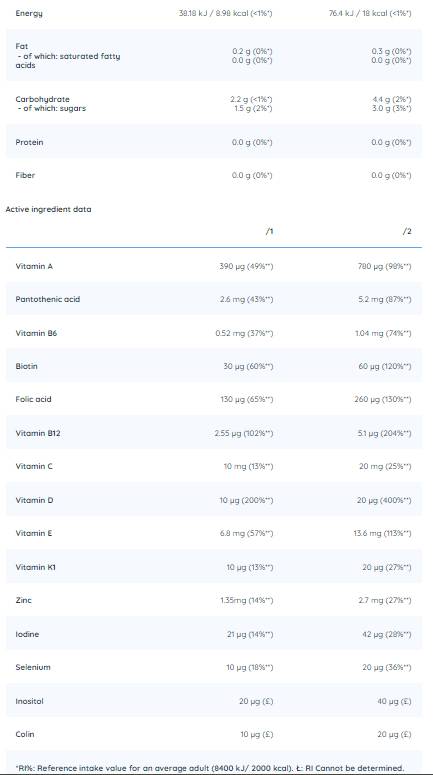433x775 pixels.
Task: Click the /1 column header
Action: point(269,231)
